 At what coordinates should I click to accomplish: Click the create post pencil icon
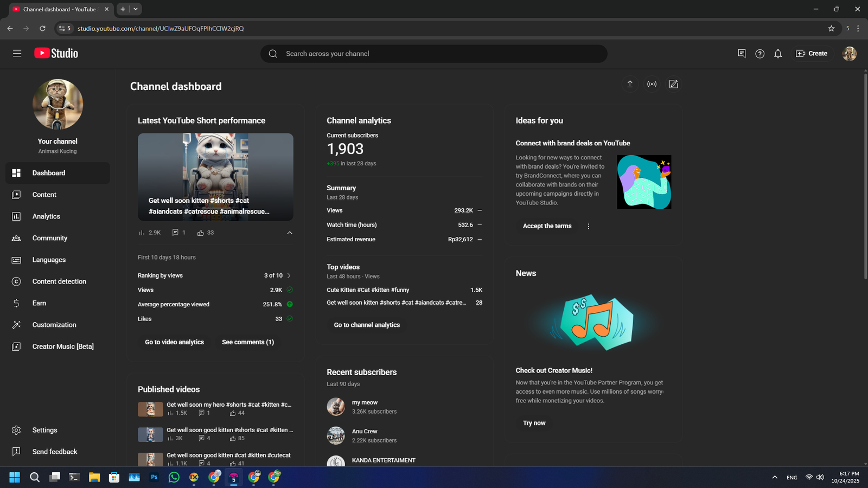[673, 84]
